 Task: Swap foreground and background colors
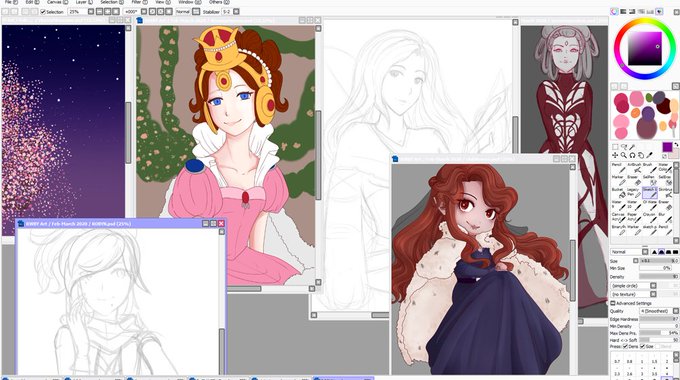[676, 144]
